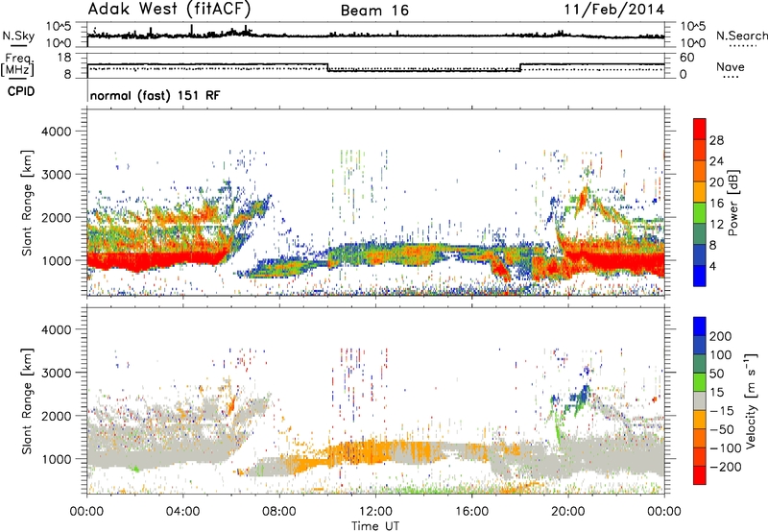Select the 'Beam 16' header label
768x532 pixels.
(374, 11)
